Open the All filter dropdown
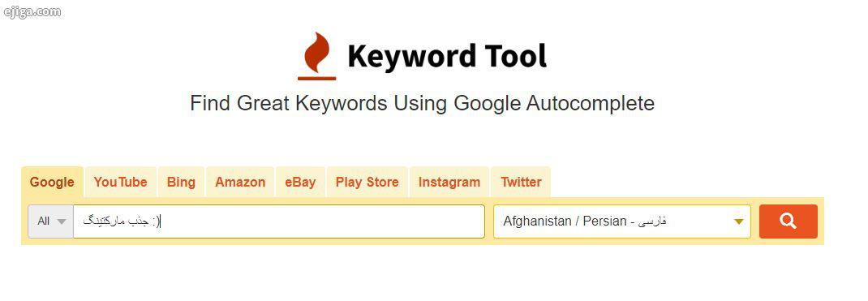 point(51,221)
